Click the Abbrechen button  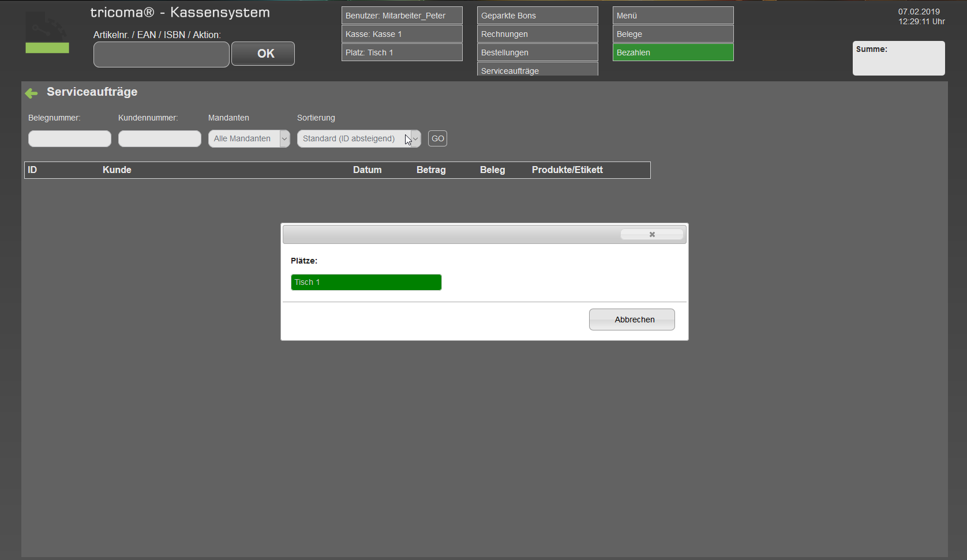(x=632, y=320)
